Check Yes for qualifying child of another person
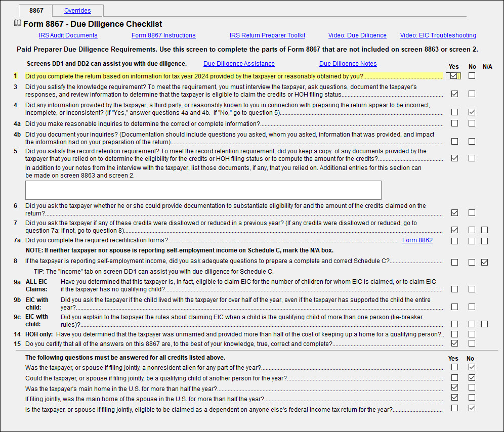504x432 pixels. pyautogui.click(x=454, y=377)
